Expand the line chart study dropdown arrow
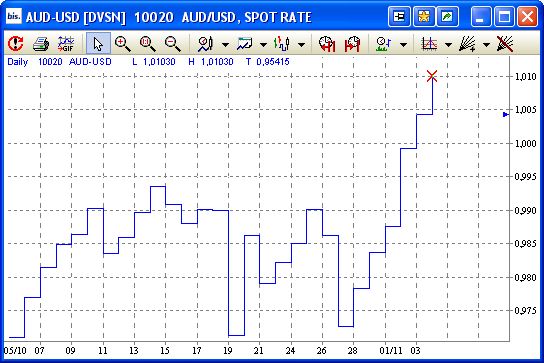 click(264, 44)
